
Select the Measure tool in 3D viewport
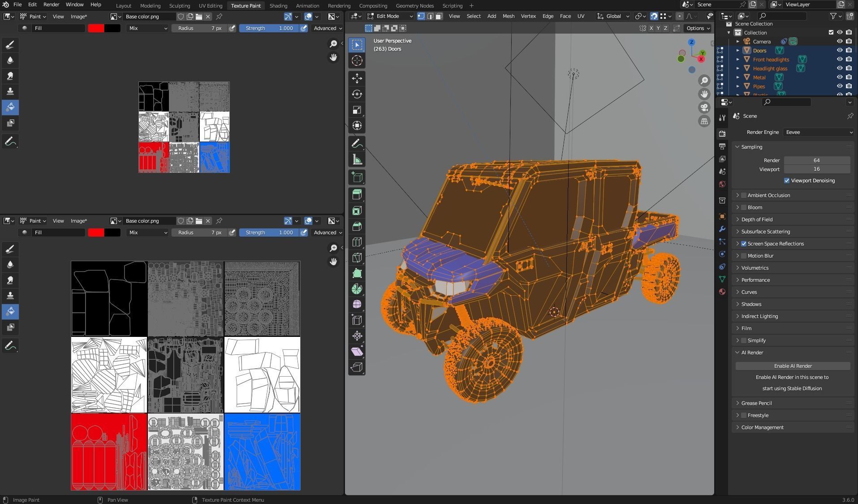pos(357,159)
